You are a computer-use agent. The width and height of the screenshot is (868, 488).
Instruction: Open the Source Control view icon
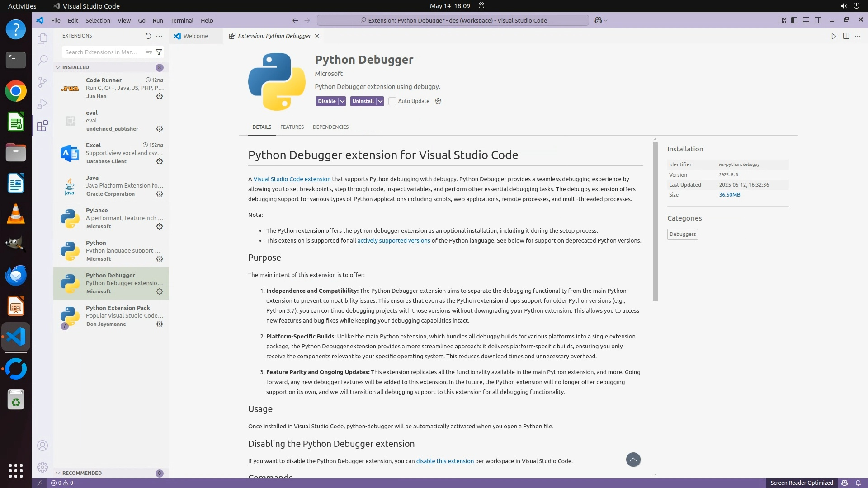pos(42,82)
